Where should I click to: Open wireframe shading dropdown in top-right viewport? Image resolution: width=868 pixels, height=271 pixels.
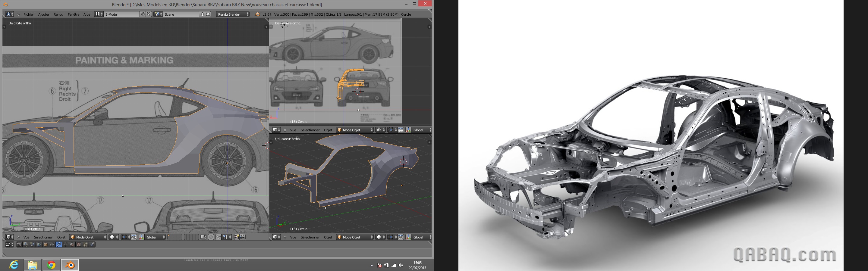pyautogui.click(x=381, y=130)
